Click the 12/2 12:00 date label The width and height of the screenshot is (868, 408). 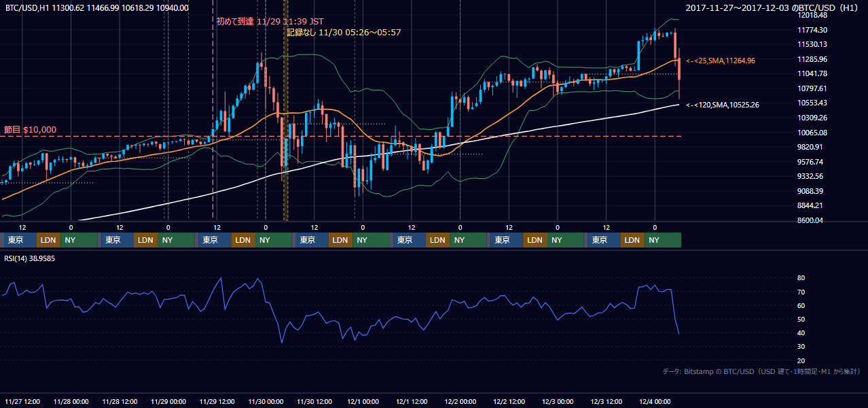(x=509, y=401)
